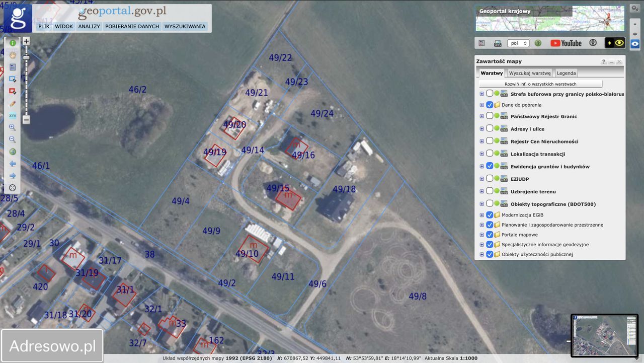The height and width of the screenshot is (363, 644).
Task: Open the POBIERANIE DANYCH menu
Action: (x=132, y=26)
